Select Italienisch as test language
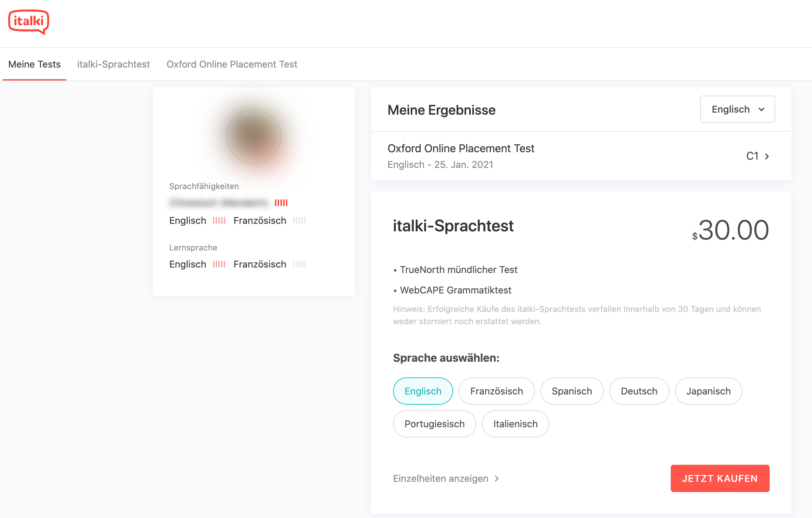Viewport: 812px width, 518px height. [515, 424]
